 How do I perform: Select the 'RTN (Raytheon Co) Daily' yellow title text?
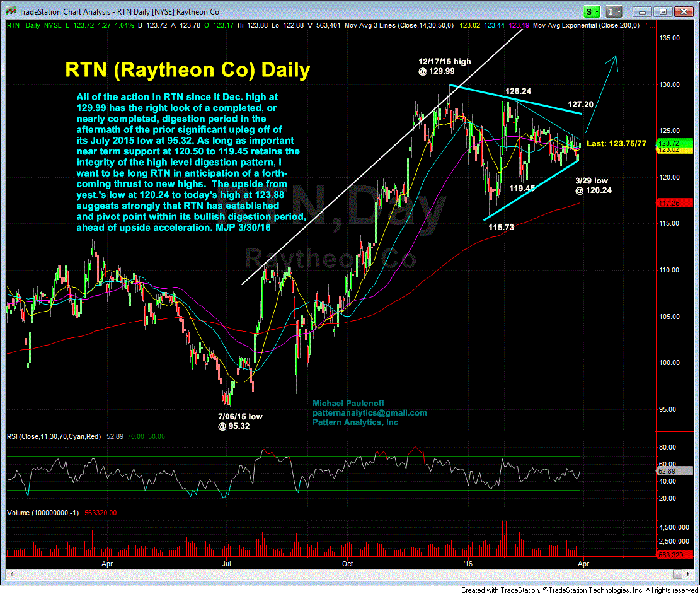188,70
